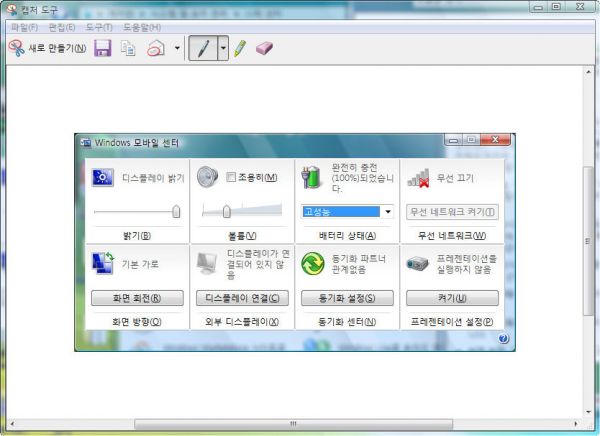This screenshot has width=600, height=436.
Task: Click the 볼륨(V) label
Action: [x=242, y=236]
